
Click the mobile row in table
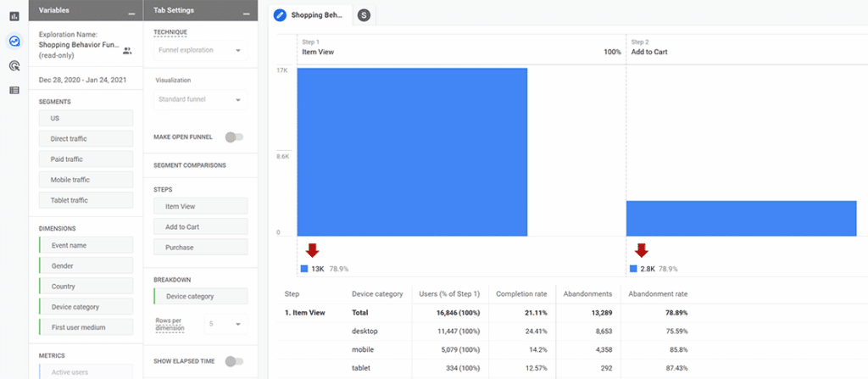[483, 349]
